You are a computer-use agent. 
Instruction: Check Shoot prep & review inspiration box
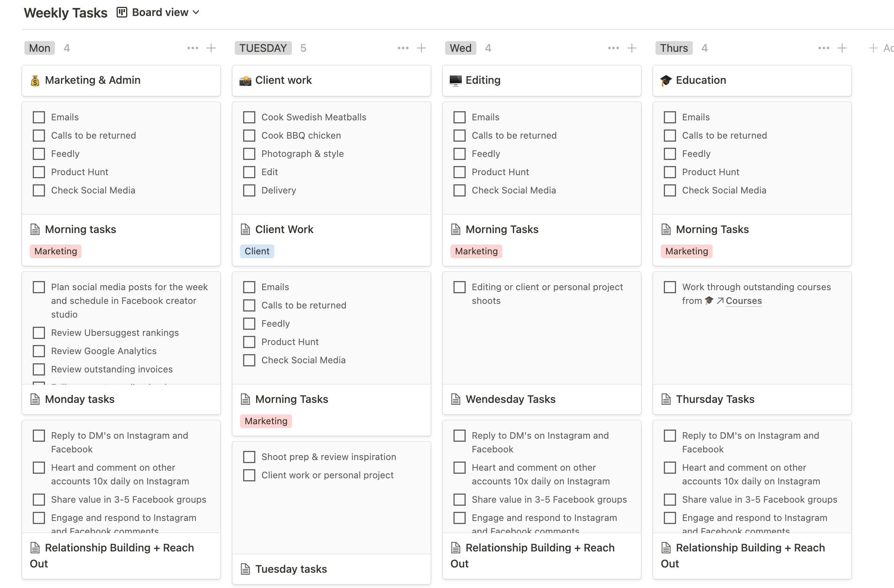[x=249, y=457]
